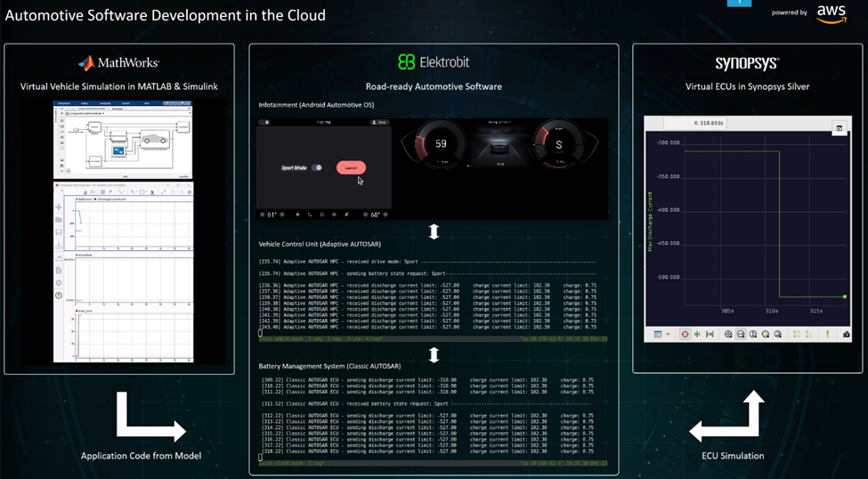Click the speedometer gauge showing 59
The height and width of the screenshot is (479, 868).
point(441,144)
